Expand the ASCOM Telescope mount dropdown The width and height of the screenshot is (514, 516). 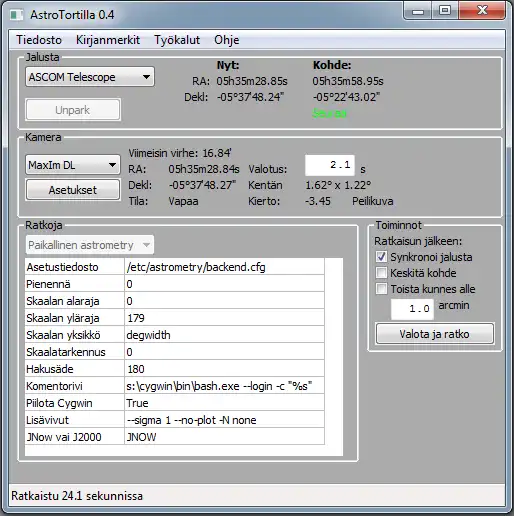[x=90, y=77]
